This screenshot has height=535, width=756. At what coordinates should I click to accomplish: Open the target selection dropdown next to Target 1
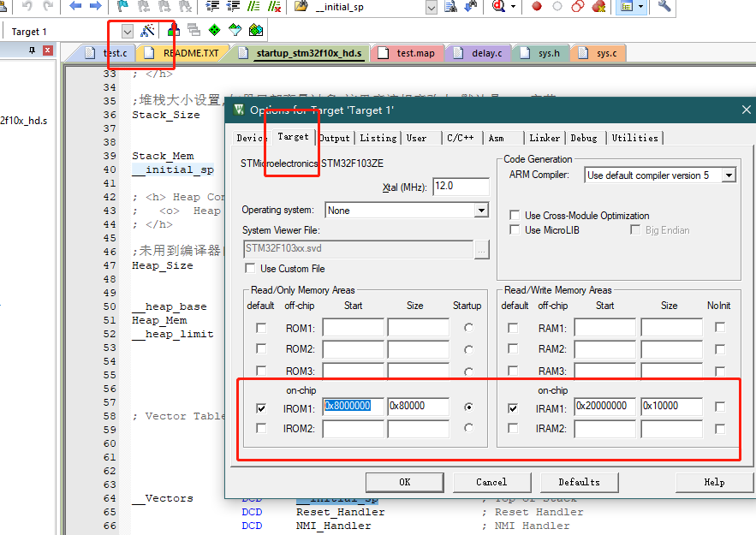click(127, 29)
